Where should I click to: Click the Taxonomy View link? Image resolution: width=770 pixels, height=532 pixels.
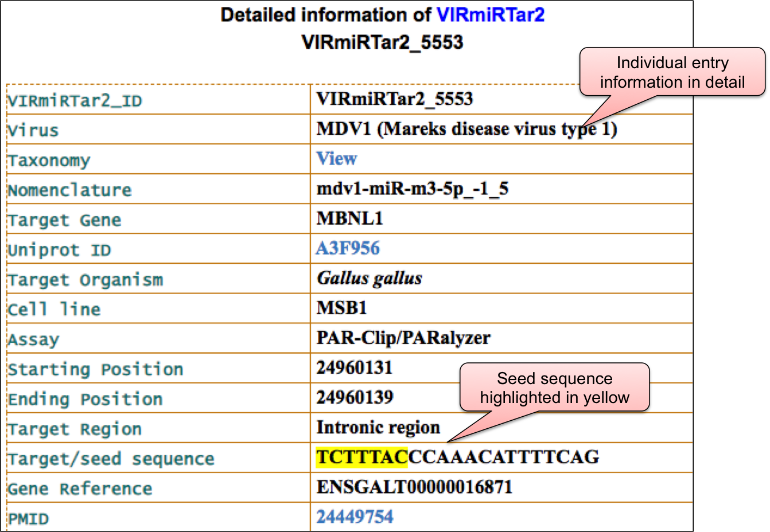point(337,159)
